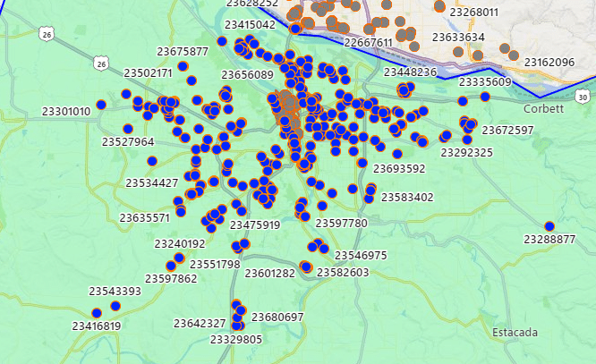
Task: Click the 23240192 feature label
Action: coord(180,244)
